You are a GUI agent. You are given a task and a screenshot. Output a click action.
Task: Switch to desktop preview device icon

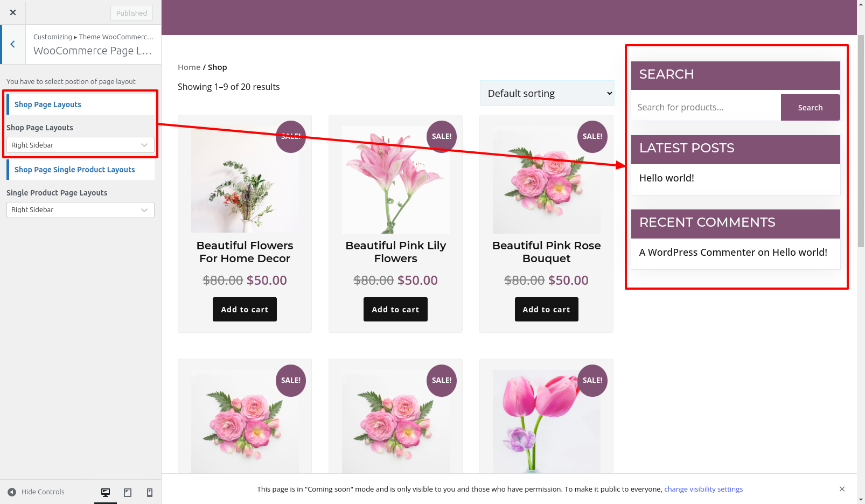[x=106, y=492]
